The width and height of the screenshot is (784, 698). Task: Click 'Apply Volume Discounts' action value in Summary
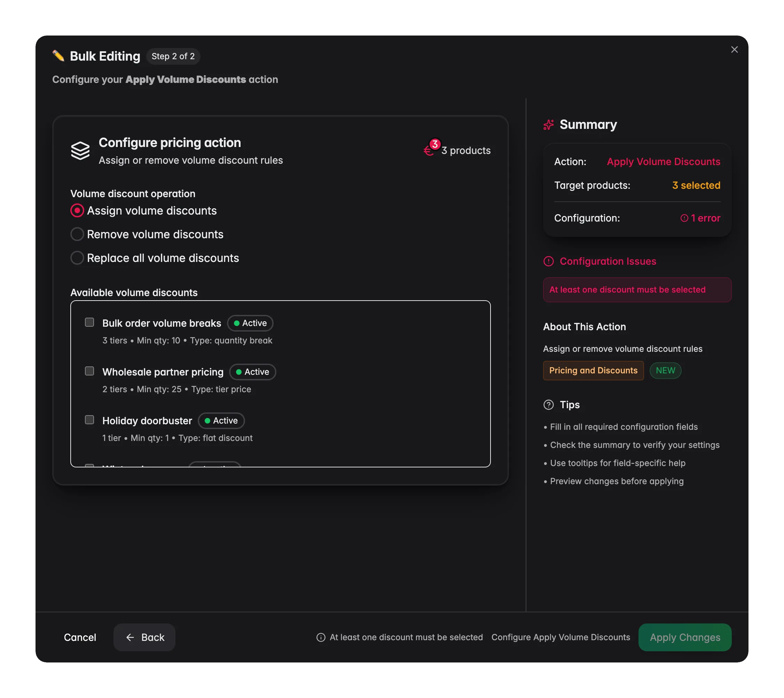664,162
